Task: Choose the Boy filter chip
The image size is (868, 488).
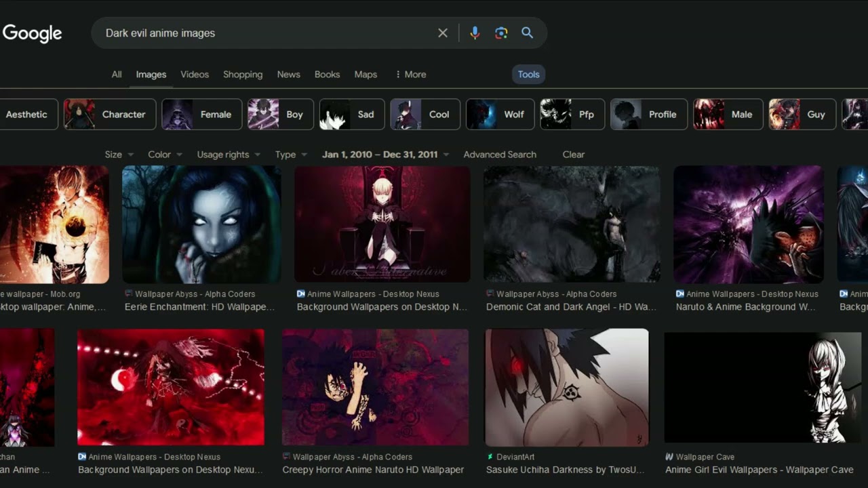Action: point(281,115)
